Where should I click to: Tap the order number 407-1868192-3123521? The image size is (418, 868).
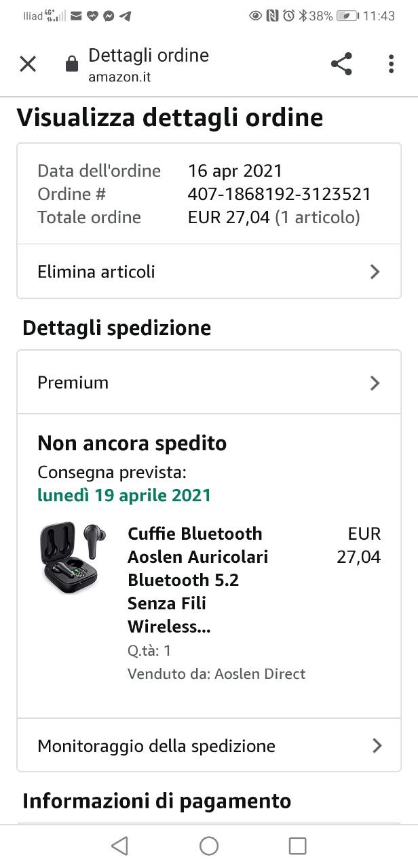point(280,194)
